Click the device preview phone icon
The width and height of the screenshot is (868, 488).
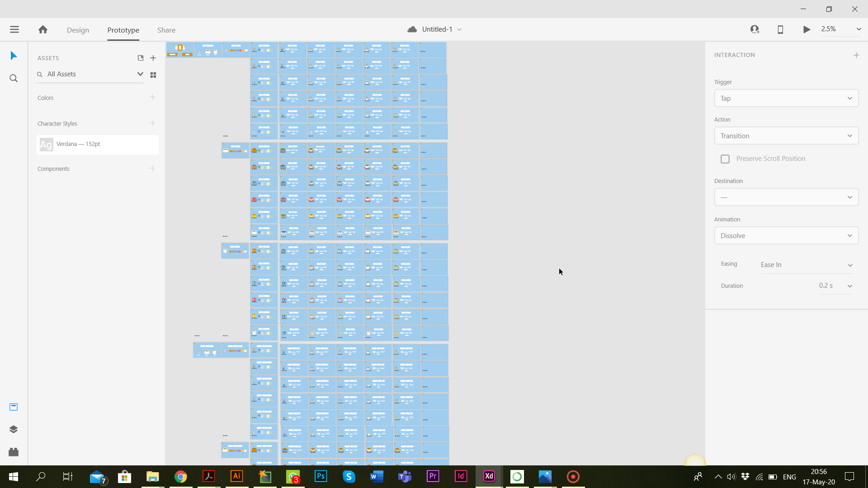(x=780, y=29)
